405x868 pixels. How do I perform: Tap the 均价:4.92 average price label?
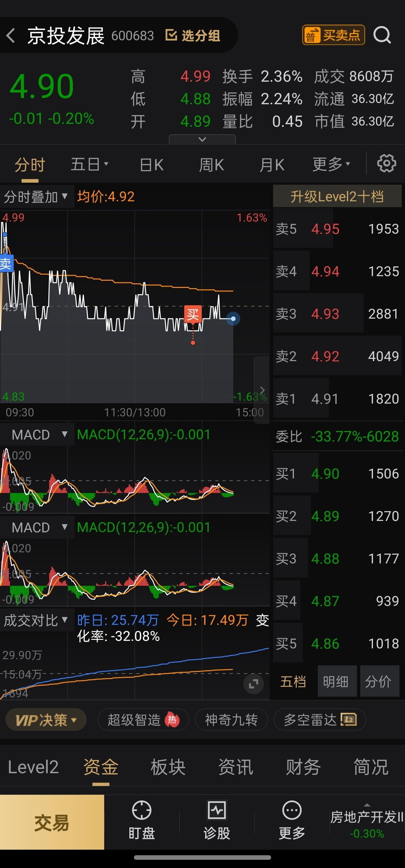pos(106,196)
